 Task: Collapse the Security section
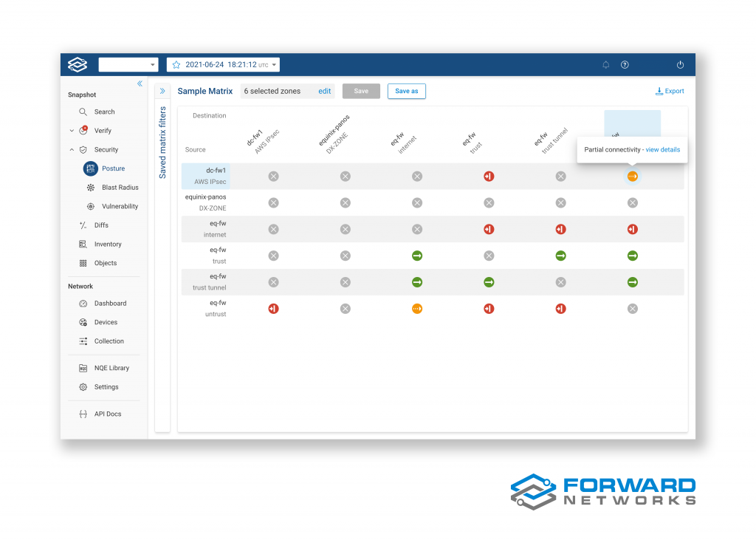[72, 150]
